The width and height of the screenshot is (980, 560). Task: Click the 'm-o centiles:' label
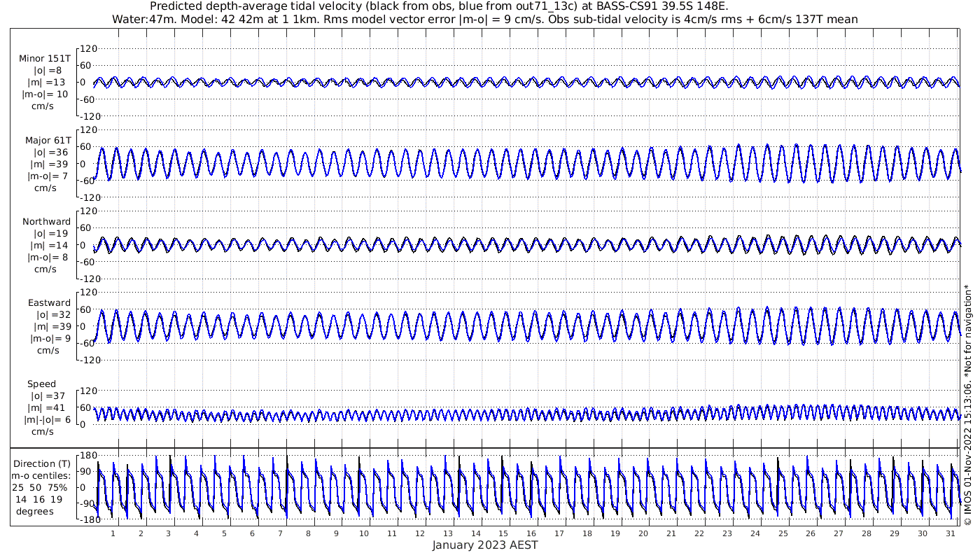[x=42, y=475]
